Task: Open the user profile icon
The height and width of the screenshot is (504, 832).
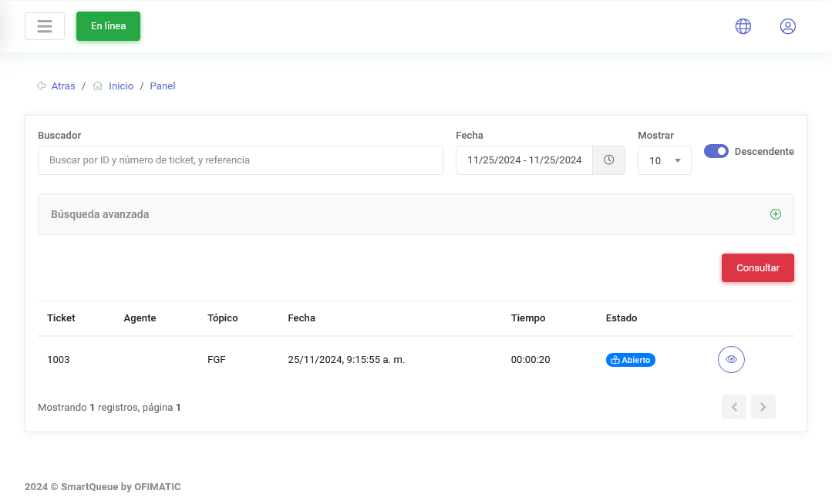Action: coord(787,26)
